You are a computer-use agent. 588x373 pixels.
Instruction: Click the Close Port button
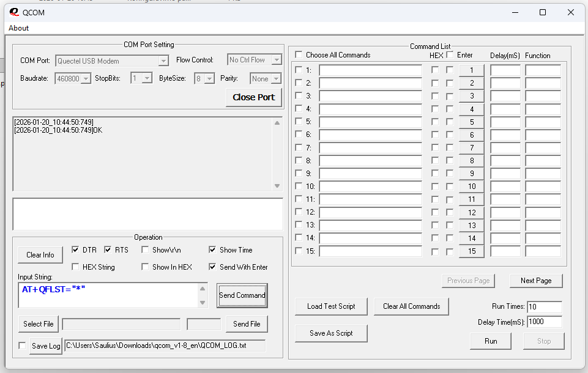click(x=253, y=97)
